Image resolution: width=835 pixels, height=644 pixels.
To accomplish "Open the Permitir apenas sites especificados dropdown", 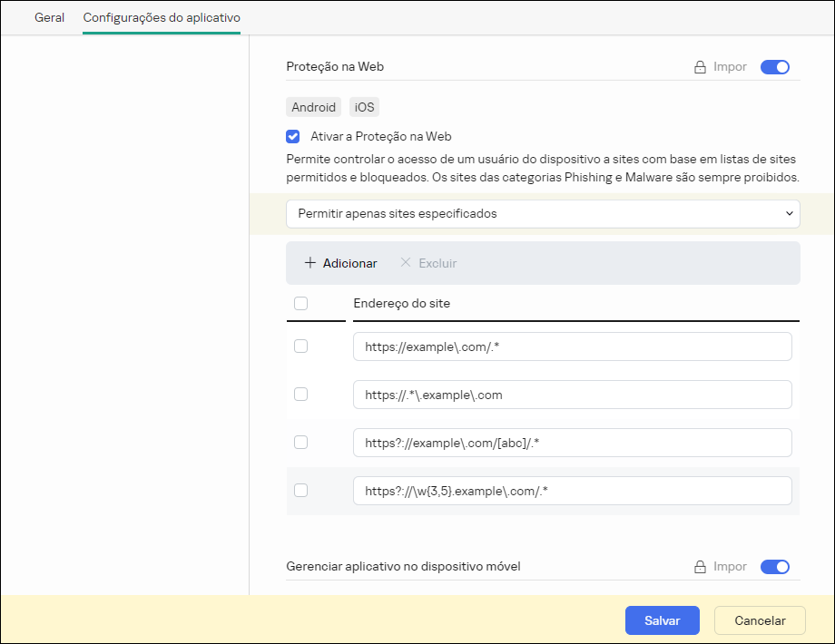I will click(x=543, y=214).
